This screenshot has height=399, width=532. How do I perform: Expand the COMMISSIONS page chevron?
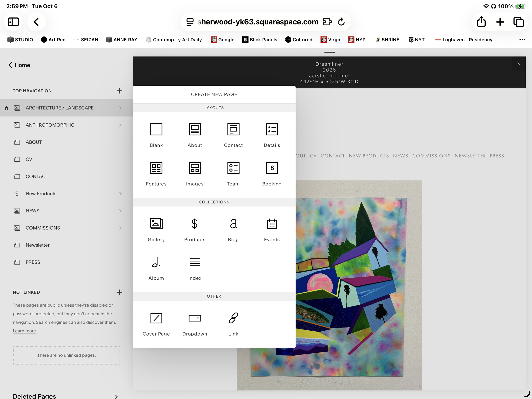tap(120, 228)
